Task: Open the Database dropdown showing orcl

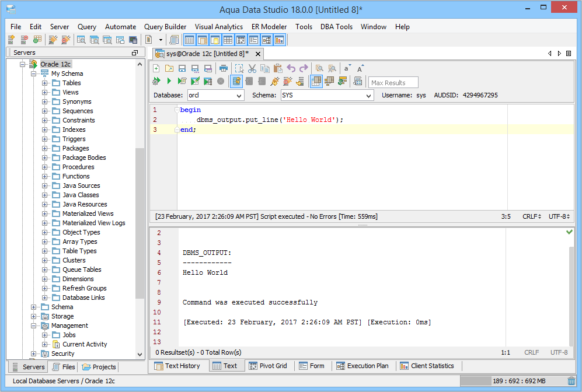Action: point(215,95)
